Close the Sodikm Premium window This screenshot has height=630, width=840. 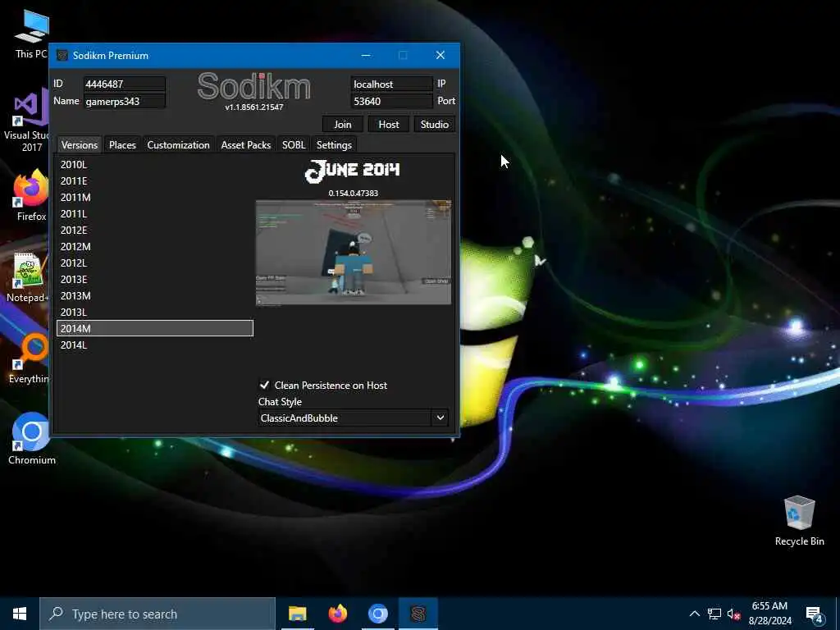coord(441,55)
